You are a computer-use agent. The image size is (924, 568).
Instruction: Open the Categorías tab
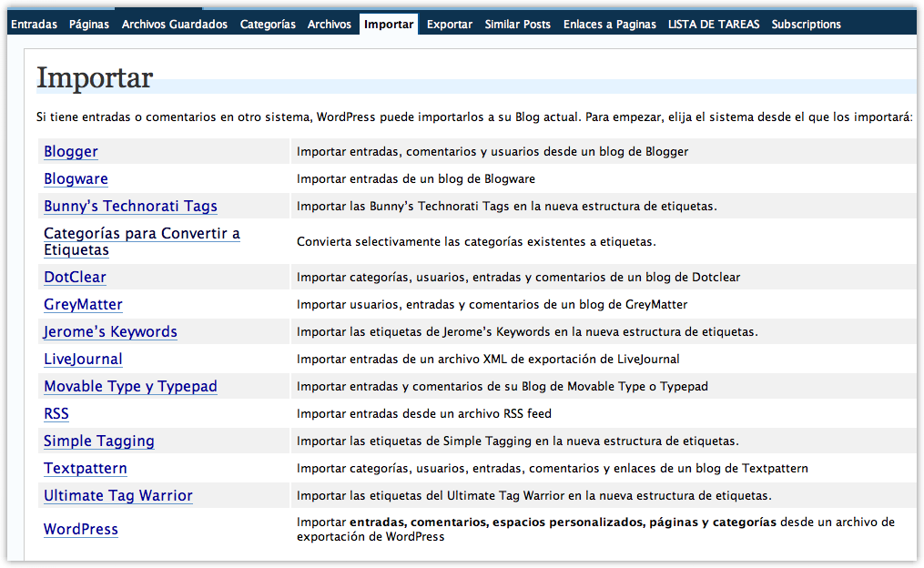268,25
